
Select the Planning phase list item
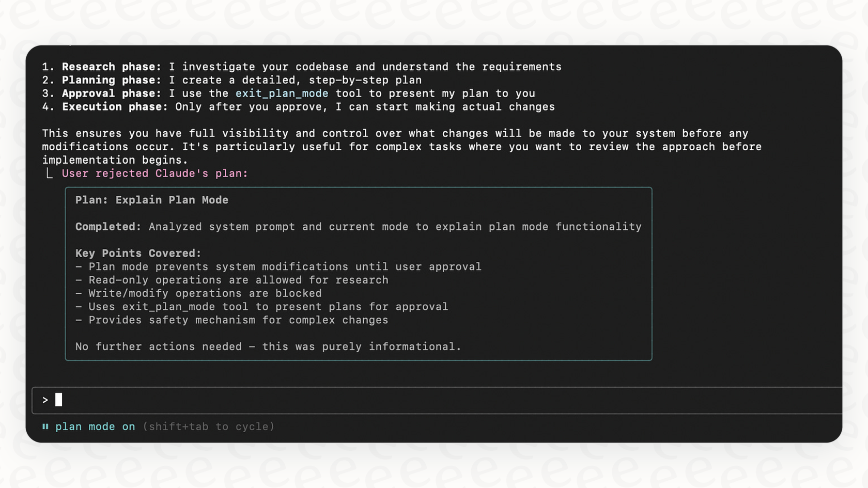click(x=232, y=80)
